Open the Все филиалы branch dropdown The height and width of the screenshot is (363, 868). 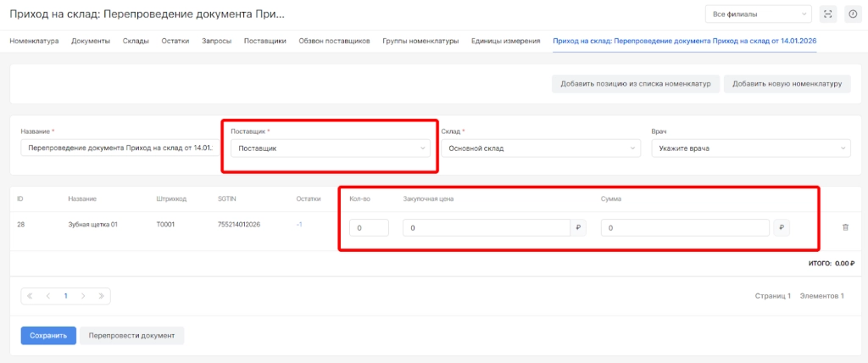[759, 14]
